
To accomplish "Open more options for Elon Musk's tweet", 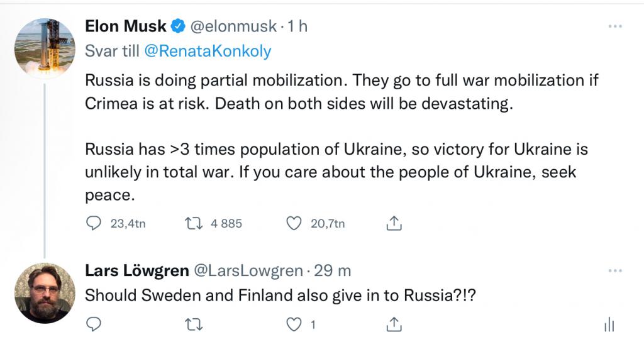I will (614, 26).
